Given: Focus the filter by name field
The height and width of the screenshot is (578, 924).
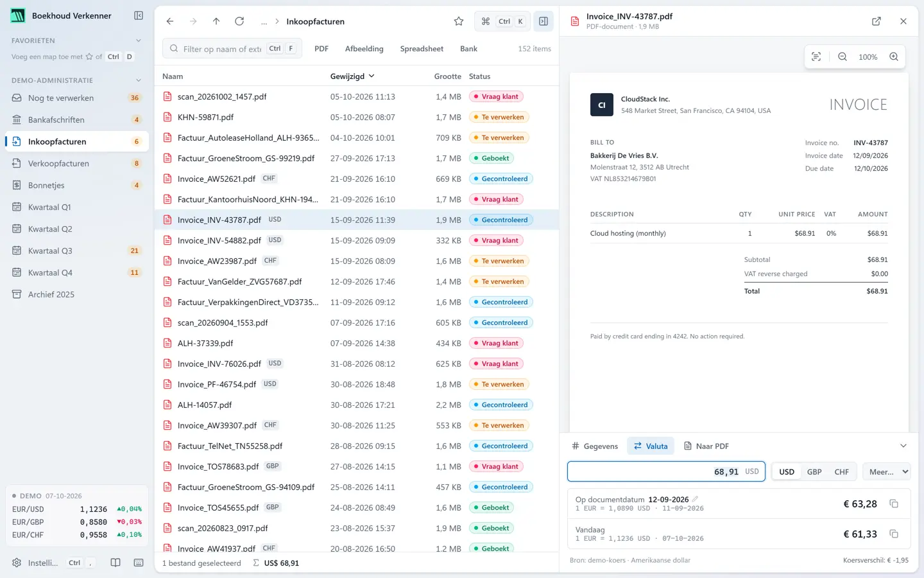Looking at the screenshot, I should tap(232, 48).
